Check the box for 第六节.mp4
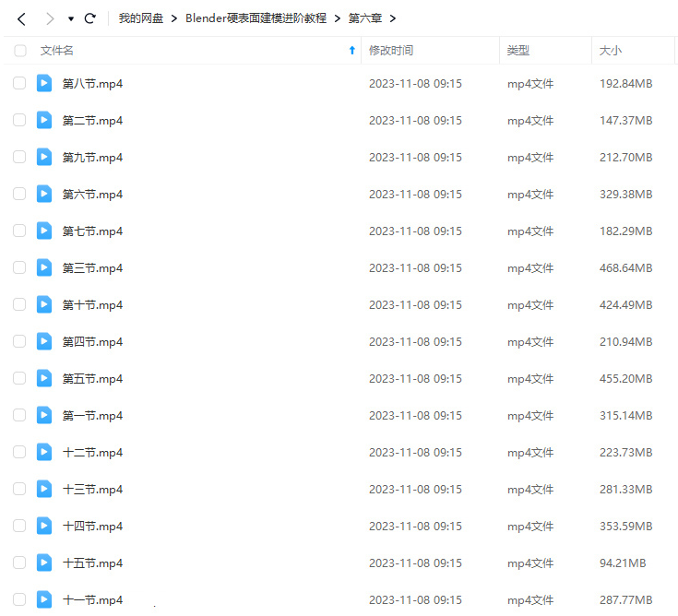This screenshot has width=678, height=616. [x=19, y=194]
